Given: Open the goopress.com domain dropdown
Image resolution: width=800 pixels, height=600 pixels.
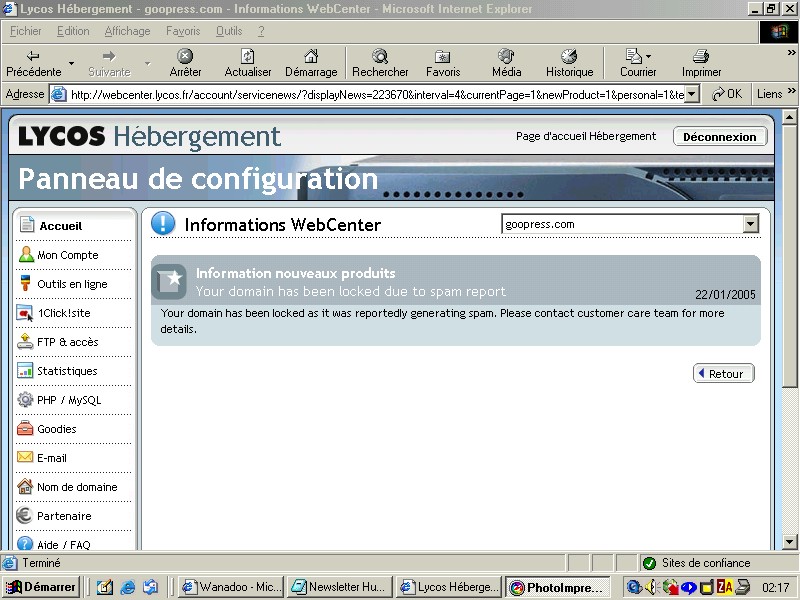Looking at the screenshot, I should pos(751,224).
